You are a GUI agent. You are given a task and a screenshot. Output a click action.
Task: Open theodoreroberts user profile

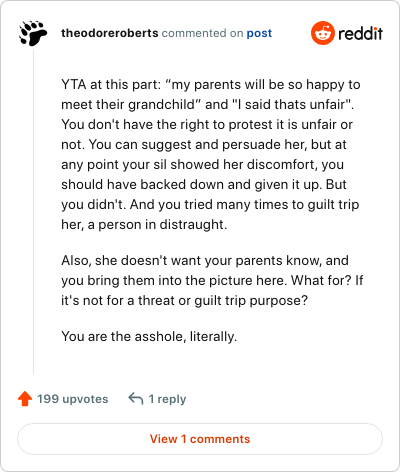coord(110,33)
